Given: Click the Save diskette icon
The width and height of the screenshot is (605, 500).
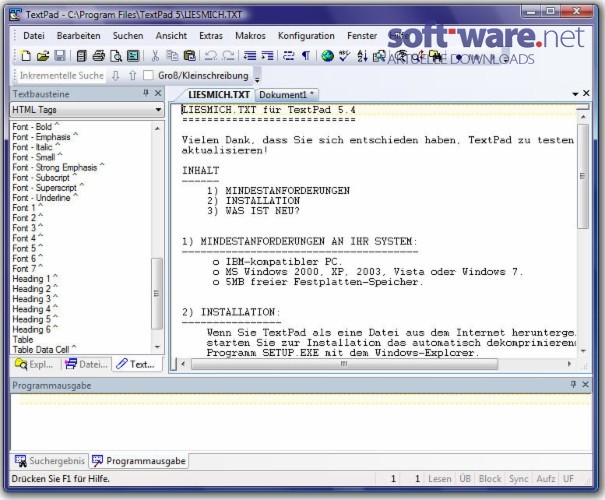Looking at the screenshot, I should 60,56.
